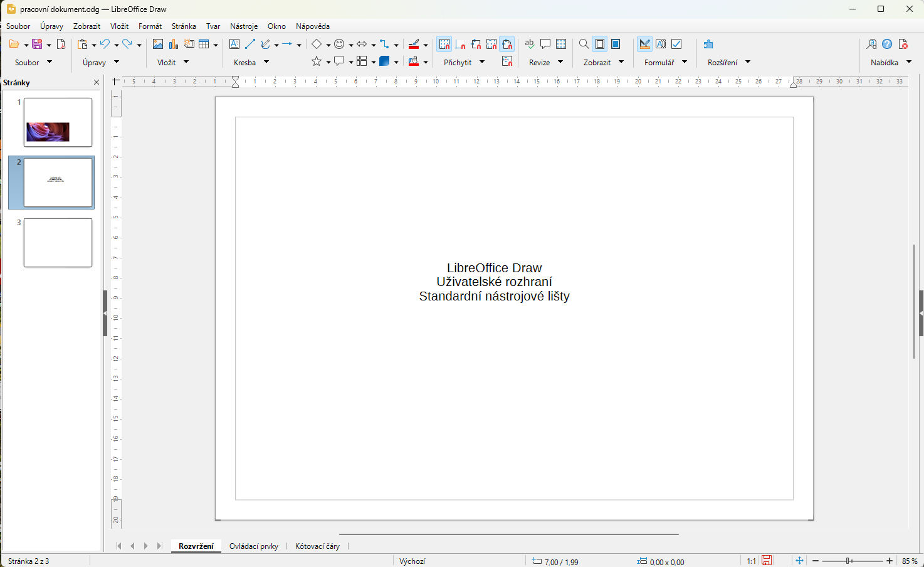The height and width of the screenshot is (567, 924).
Task: Open the spellcheck tool with ab icon
Action: (530, 44)
